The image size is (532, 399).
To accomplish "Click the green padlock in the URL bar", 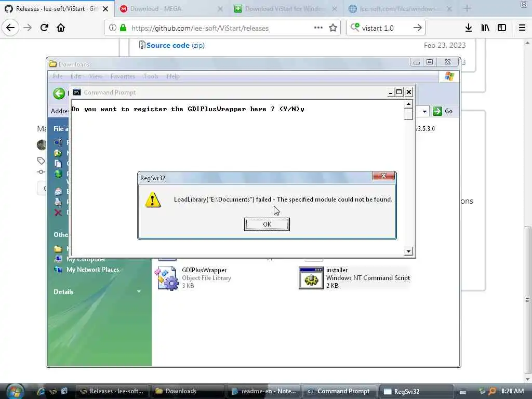I will tap(123, 28).
